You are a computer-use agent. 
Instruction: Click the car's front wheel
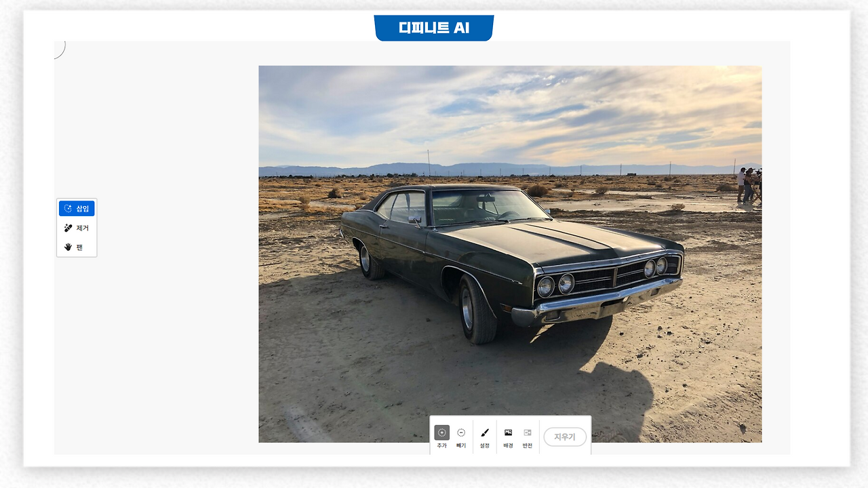point(477,309)
